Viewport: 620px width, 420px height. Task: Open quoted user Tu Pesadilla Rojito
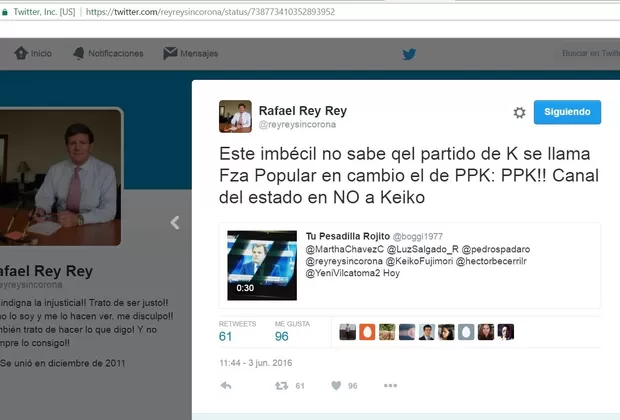[348, 236]
